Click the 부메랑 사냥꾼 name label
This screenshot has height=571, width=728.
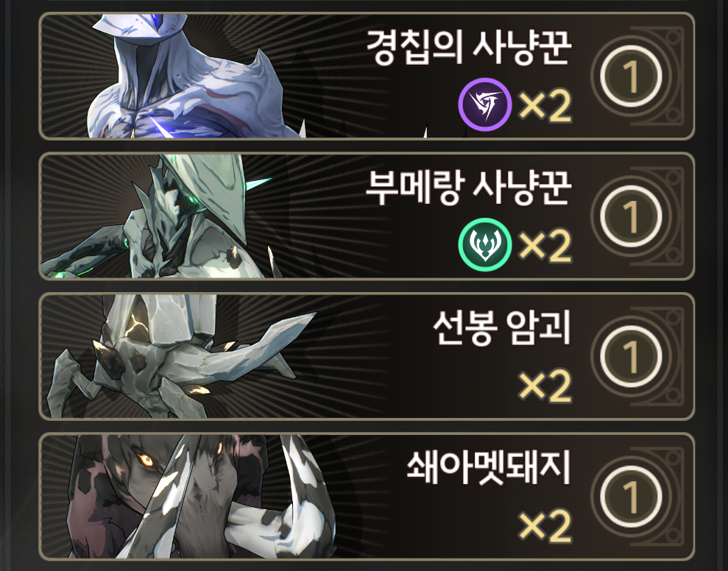(x=469, y=187)
